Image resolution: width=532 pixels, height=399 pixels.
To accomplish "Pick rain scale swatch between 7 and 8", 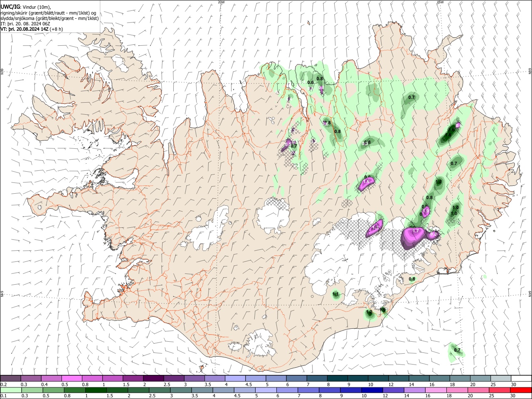I will tap(308, 390).
